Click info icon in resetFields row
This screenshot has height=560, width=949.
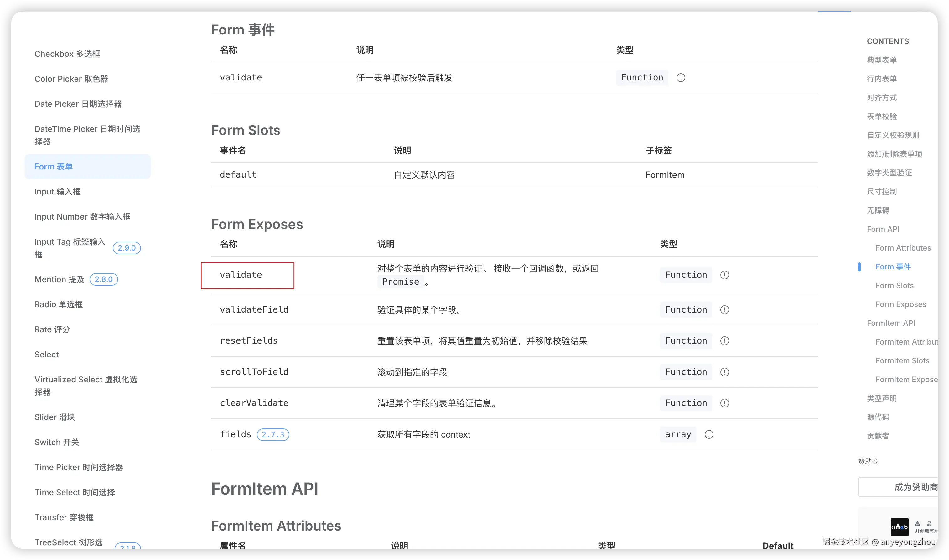pyautogui.click(x=724, y=341)
